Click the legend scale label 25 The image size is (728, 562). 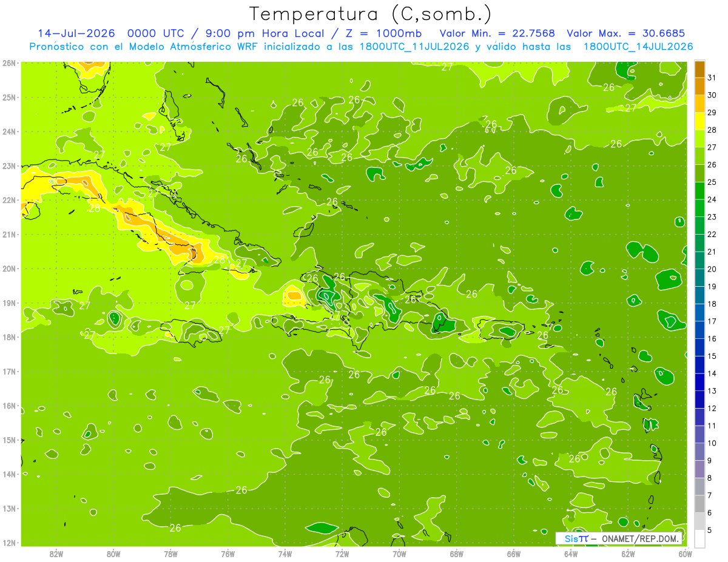tap(711, 182)
